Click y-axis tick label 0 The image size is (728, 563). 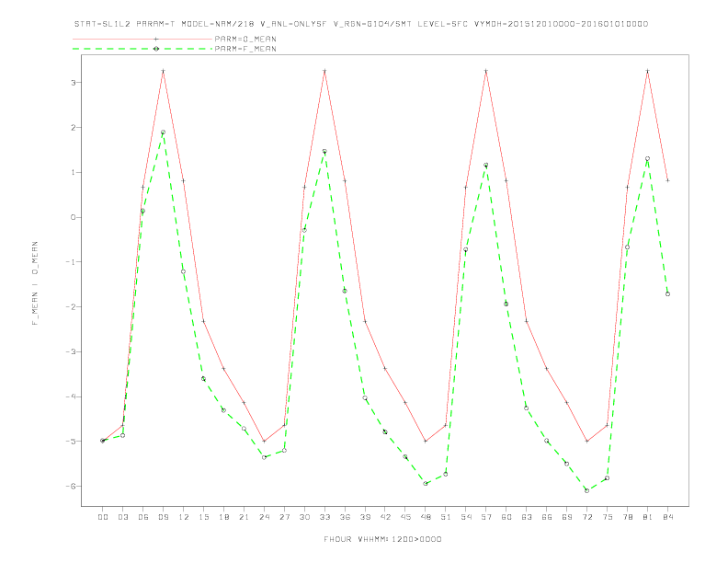pyautogui.click(x=74, y=217)
